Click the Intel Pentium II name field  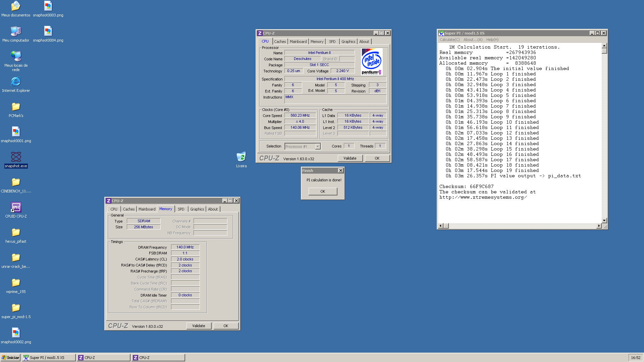[x=319, y=53]
